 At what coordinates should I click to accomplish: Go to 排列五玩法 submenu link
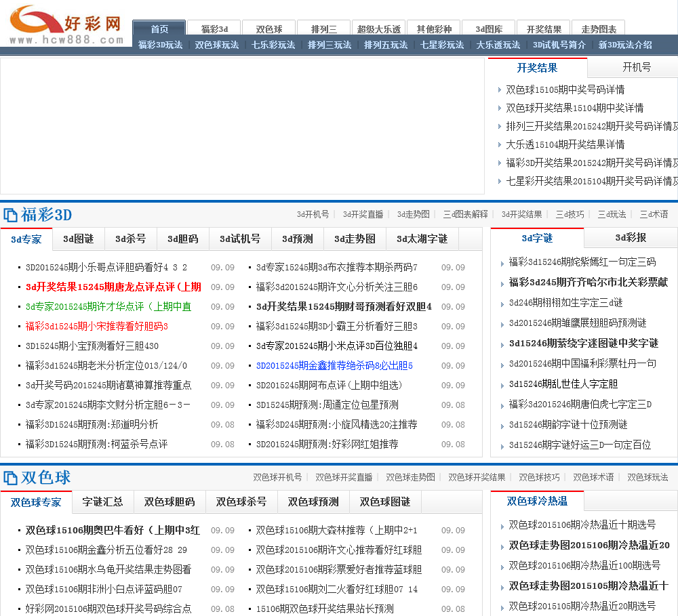click(385, 45)
